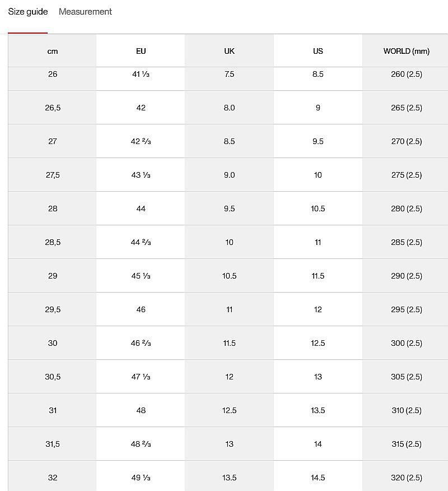Click the 29 cm cell
Image resolution: width=448 pixels, height=491 pixels.
point(53,276)
